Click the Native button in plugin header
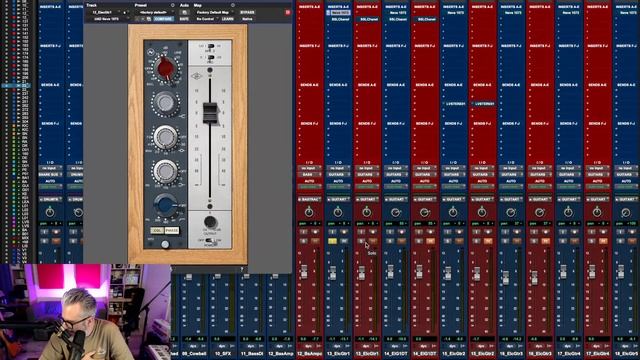Viewport: 640px width, 360px height. pyautogui.click(x=247, y=19)
